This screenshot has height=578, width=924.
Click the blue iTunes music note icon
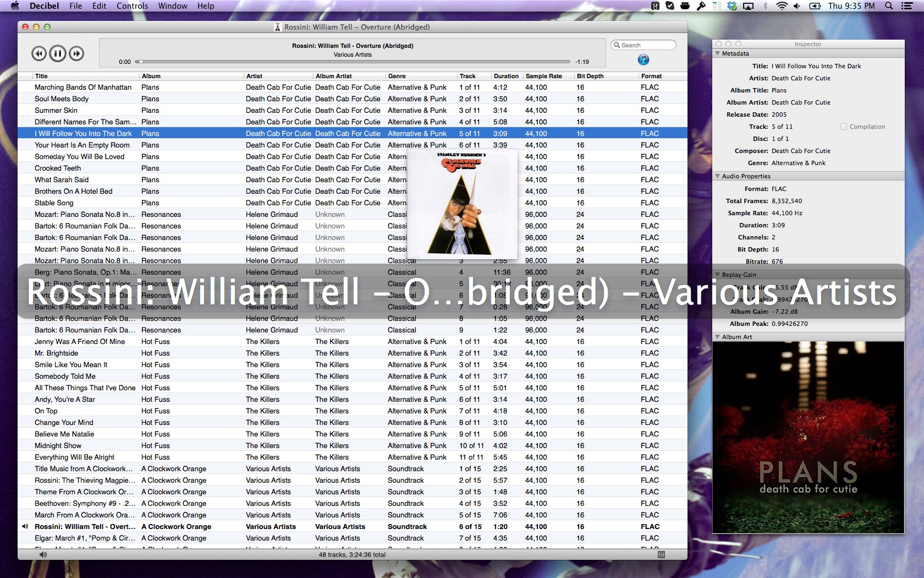coord(643,59)
